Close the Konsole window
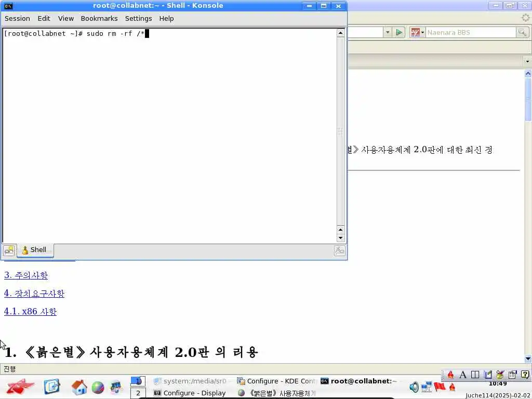Screen dimensions: 532x399 pyautogui.click(x=338, y=6)
